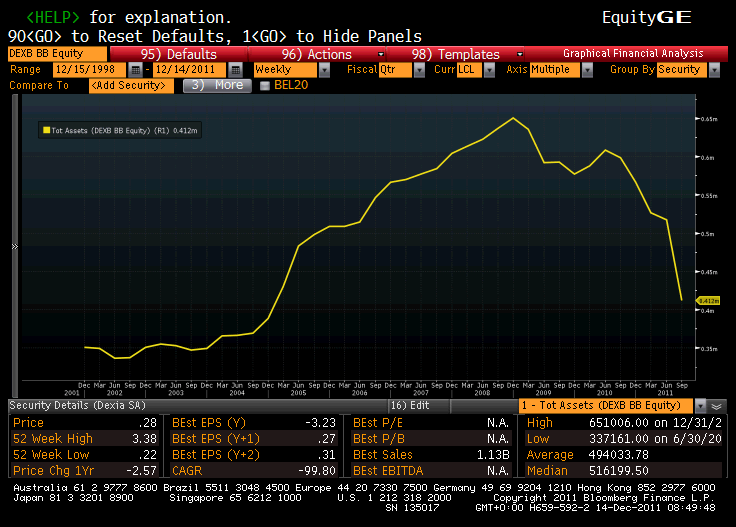Open the Tot Assets series selector dropdown arrow
The image size is (736, 527).
(700, 406)
